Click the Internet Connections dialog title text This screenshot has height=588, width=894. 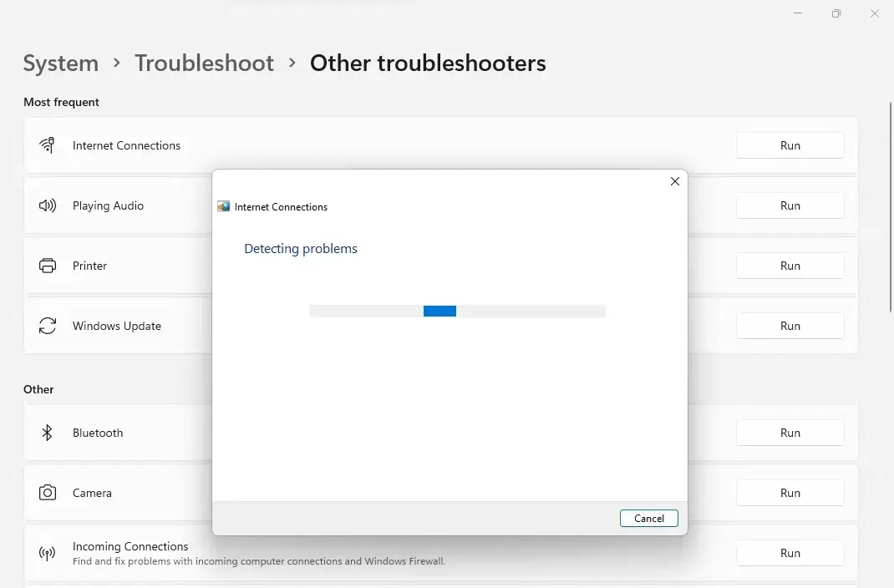(281, 207)
